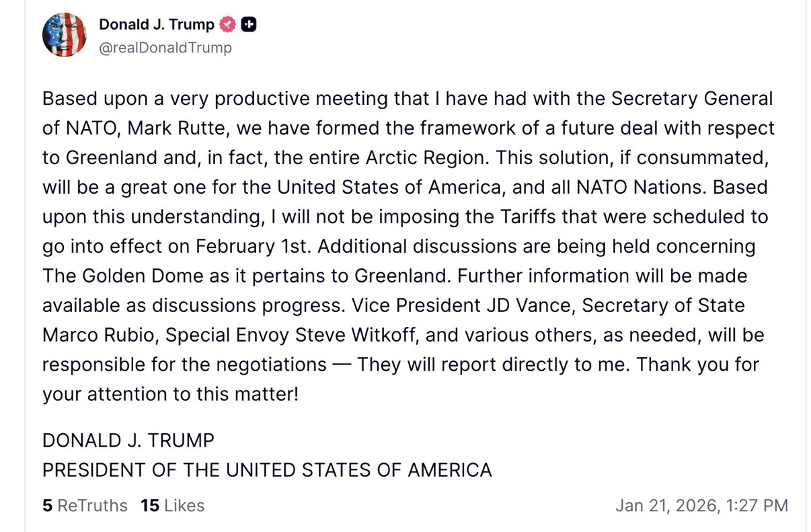This screenshot has width=811, height=532.
Task: Click the "your attention to this matter!" line
Action: (x=169, y=393)
